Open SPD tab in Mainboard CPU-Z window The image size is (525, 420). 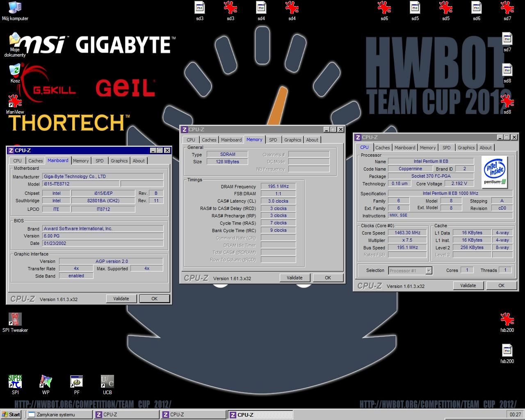pos(100,161)
